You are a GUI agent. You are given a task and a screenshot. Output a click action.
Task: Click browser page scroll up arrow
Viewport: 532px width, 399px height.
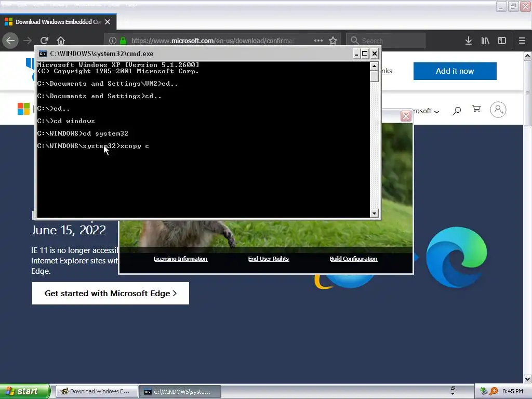point(528,56)
